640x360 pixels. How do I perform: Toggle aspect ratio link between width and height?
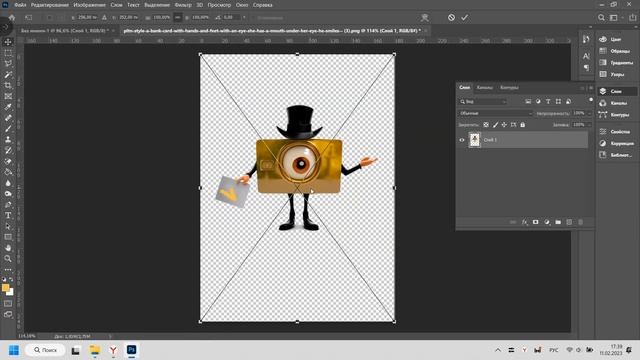click(x=178, y=18)
